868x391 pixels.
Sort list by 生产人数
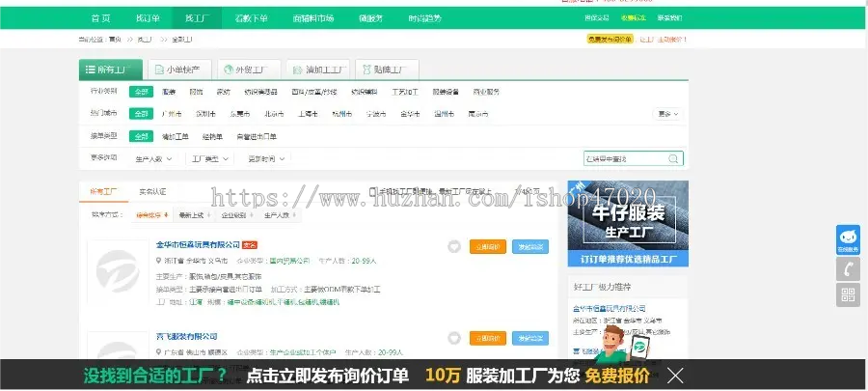pos(280,215)
